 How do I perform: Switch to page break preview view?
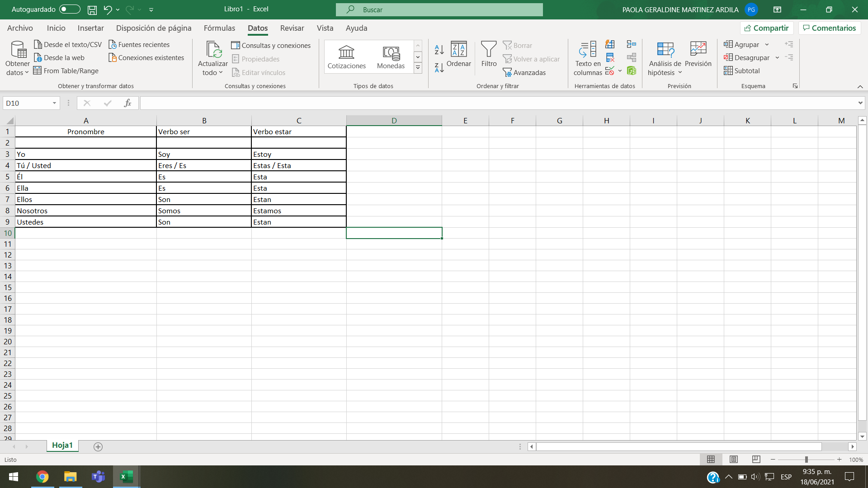coord(756,460)
